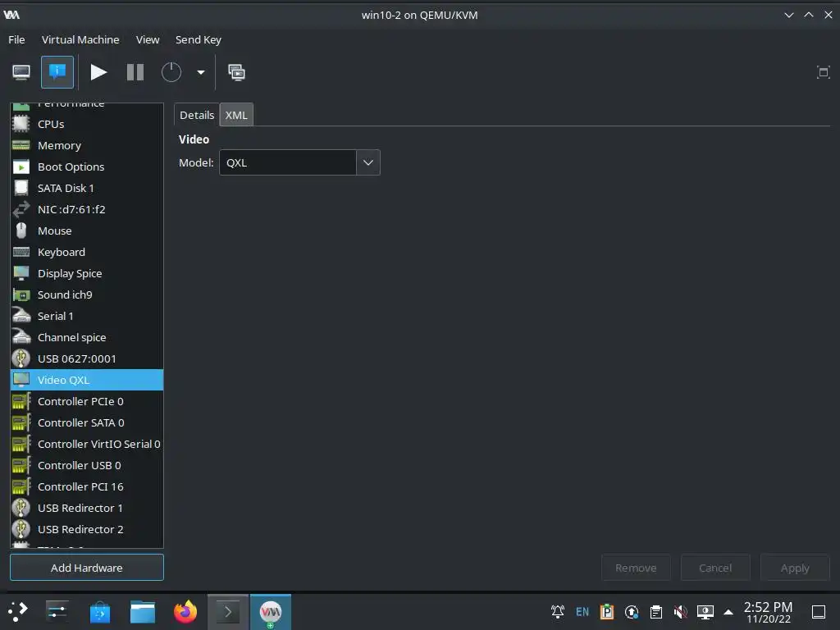Unmute audio volume tray icon

click(680, 611)
